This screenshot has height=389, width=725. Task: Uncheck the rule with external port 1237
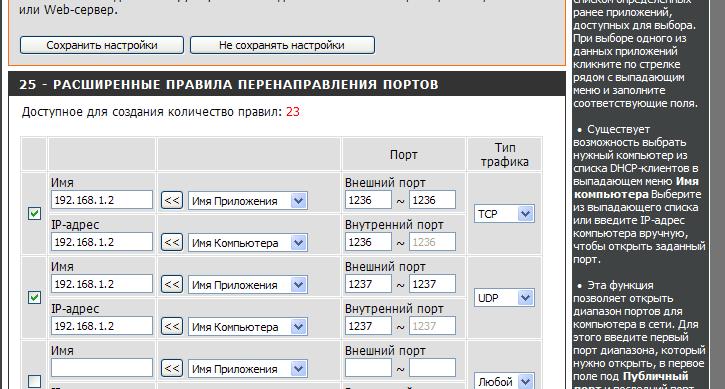pyautogui.click(x=34, y=297)
